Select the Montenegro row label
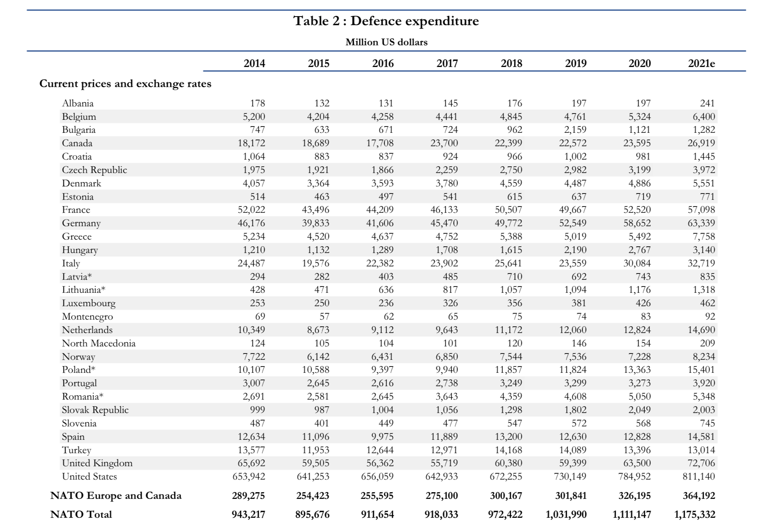764x532 pixels. [87, 316]
